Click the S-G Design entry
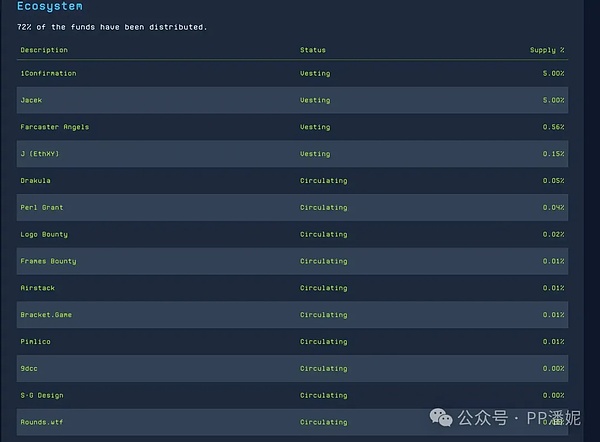This screenshot has height=442, width=600. (x=41, y=396)
